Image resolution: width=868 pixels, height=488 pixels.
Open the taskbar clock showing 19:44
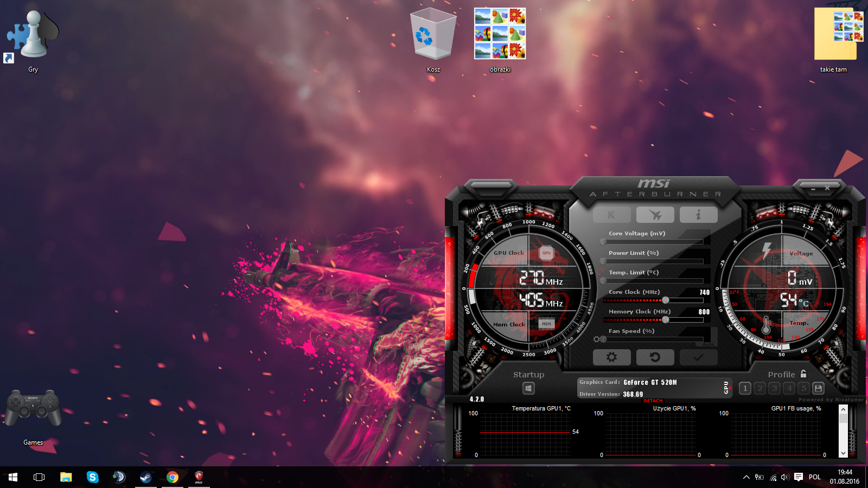pyautogui.click(x=845, y=477)
